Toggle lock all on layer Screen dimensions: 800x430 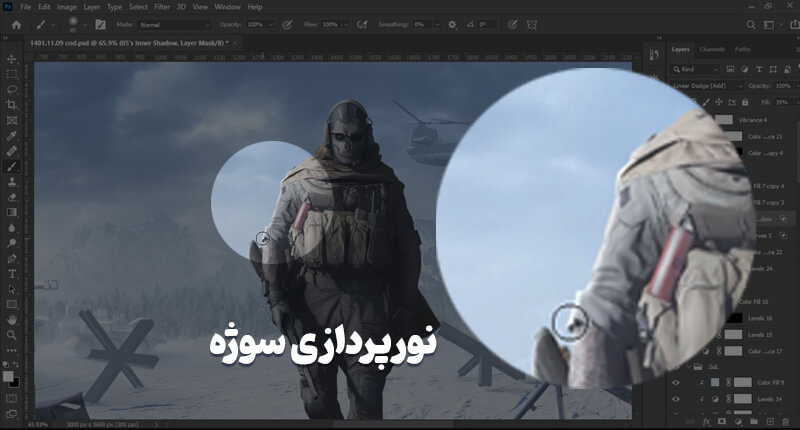745,103
